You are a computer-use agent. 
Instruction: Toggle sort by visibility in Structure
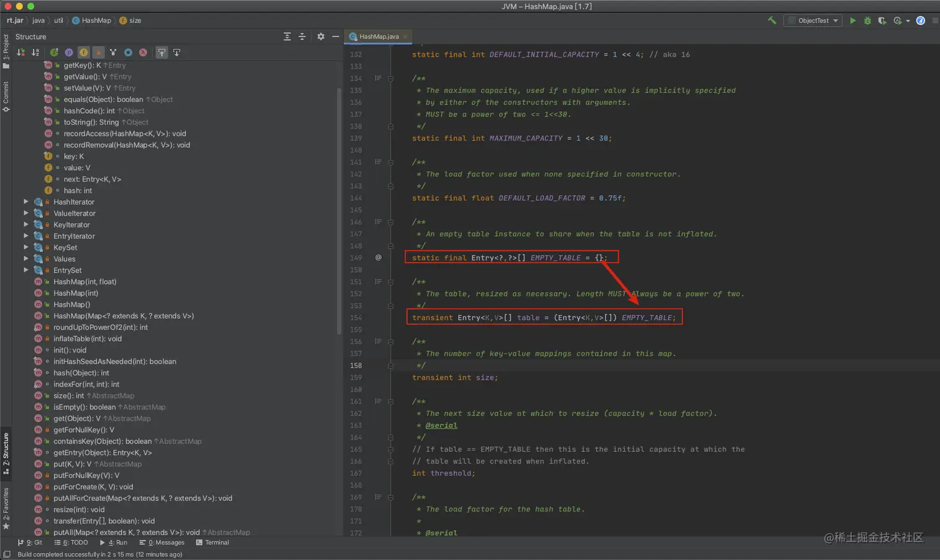pyautogui.click(x=21, y=53)
